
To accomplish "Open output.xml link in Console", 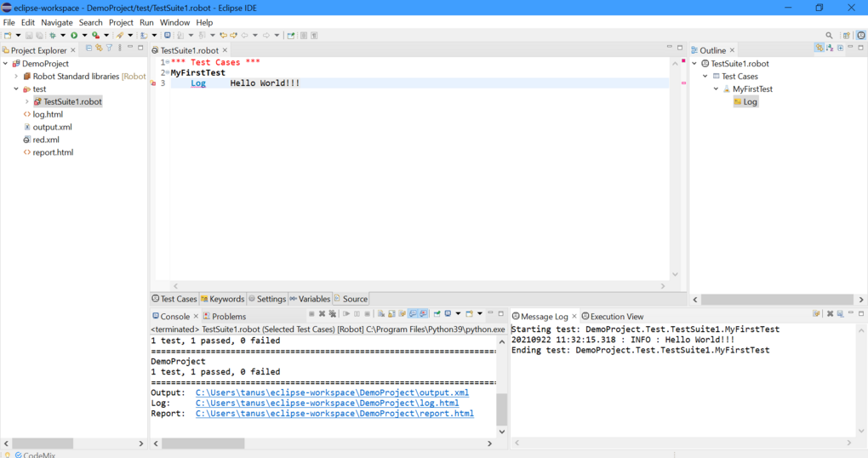I will [332, 392].
